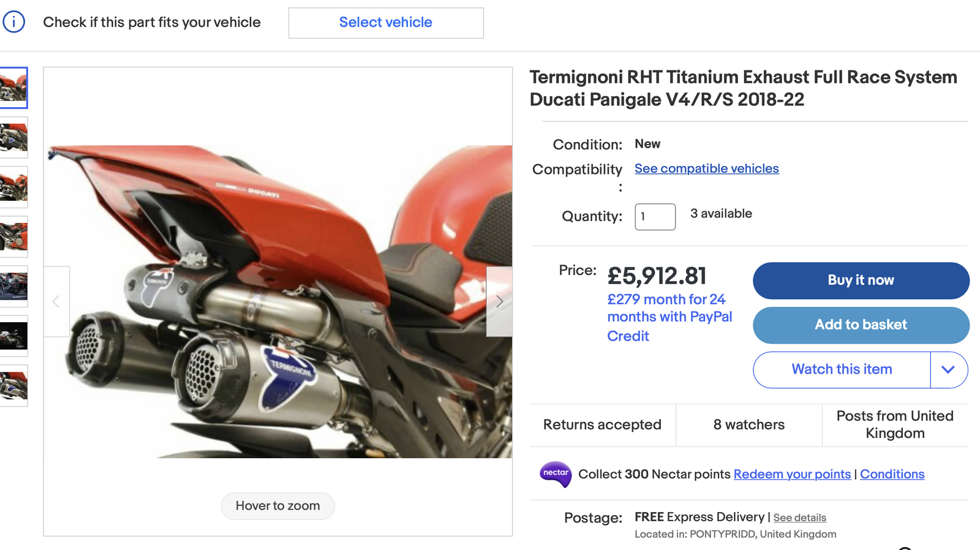Image resolution: width=980 pixels, height=550 pixels.
Task: Open postage See details link
Action: pos(799,518)
